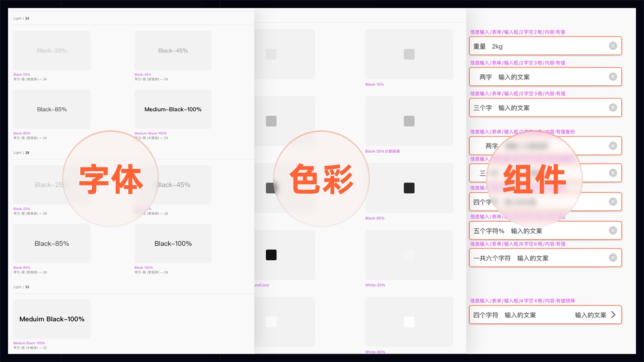
Task: Open the Black-45% card under Light / 24
Action: click(173, 50)
